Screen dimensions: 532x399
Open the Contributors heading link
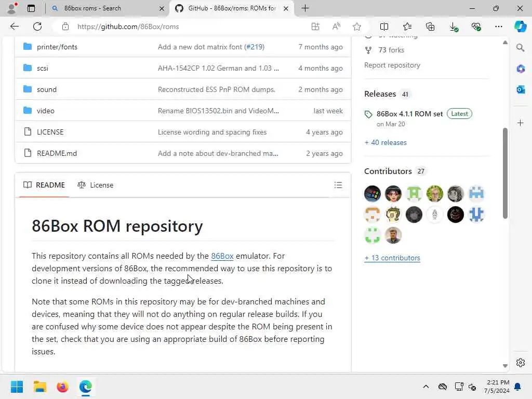pyautogui.click(x=388, y=171)
